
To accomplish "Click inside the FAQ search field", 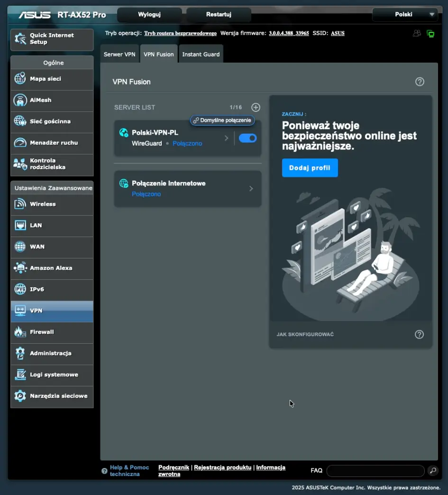I will tap(375, 470).
